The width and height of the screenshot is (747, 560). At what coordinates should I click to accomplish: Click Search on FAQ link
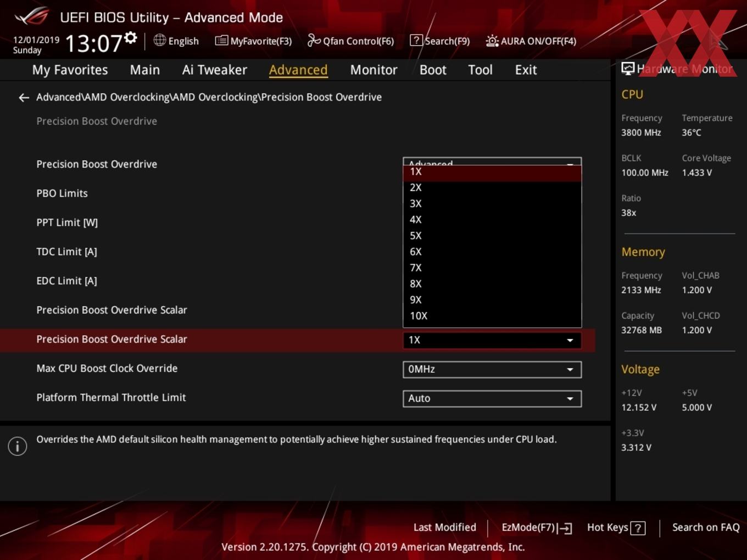[x=706, y=528]
